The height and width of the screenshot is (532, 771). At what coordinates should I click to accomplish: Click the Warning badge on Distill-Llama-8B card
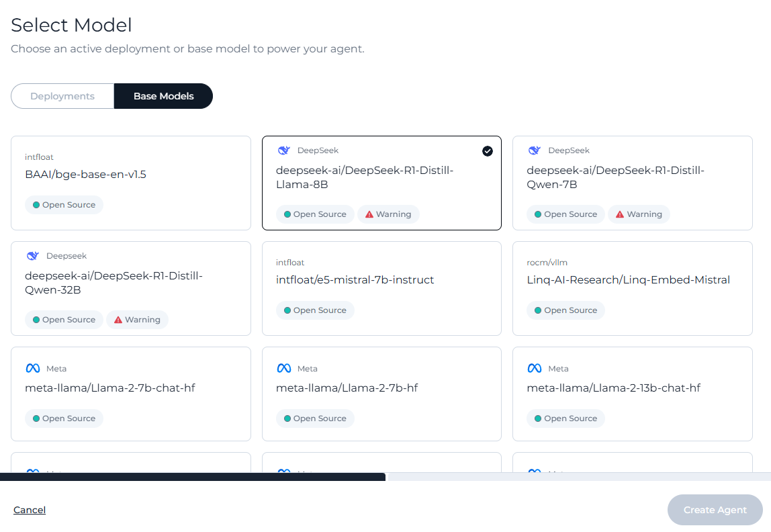(388, 214)
